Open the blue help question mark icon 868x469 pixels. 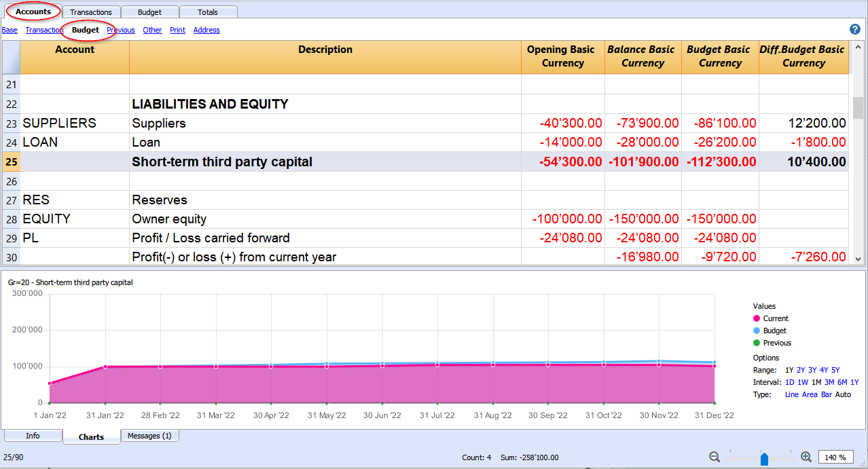pyautogui.click(x=855, y=29)
